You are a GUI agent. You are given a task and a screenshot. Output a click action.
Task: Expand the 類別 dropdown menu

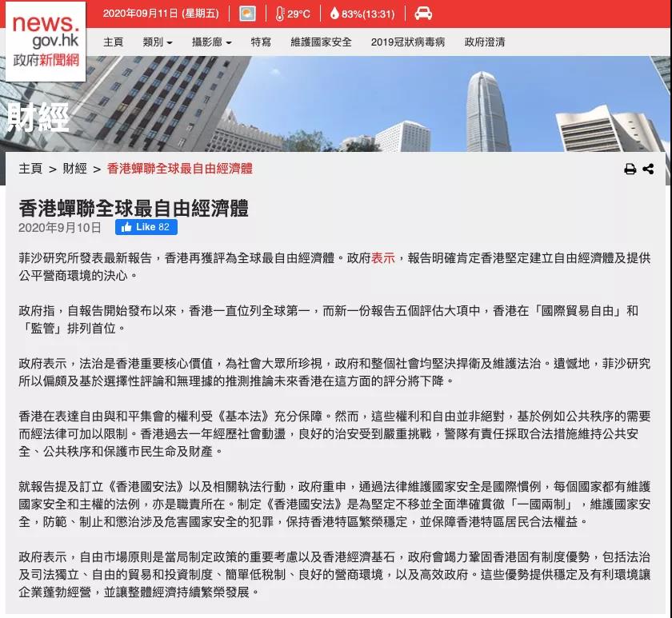pyautogui.click(x=158, y=42)
